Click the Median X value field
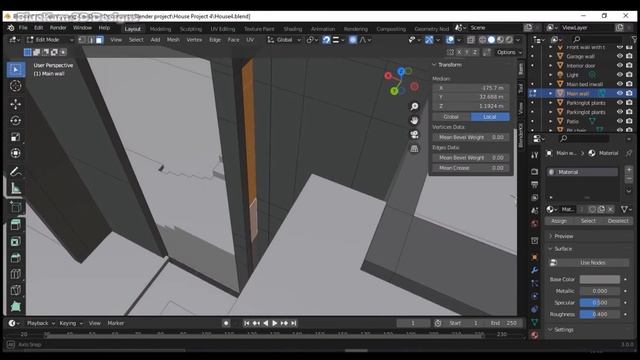This screenshot has height=360, width=640. click(x=471, y=88)
